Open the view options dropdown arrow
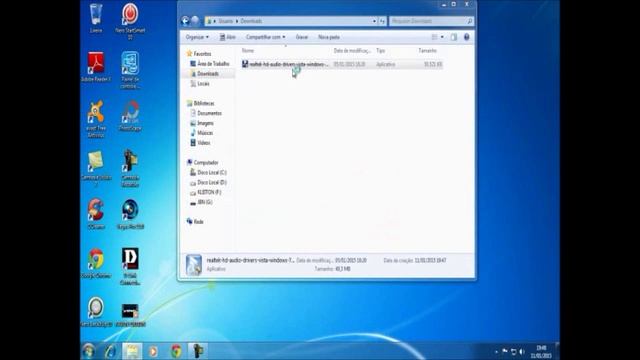 pos(442,37)
